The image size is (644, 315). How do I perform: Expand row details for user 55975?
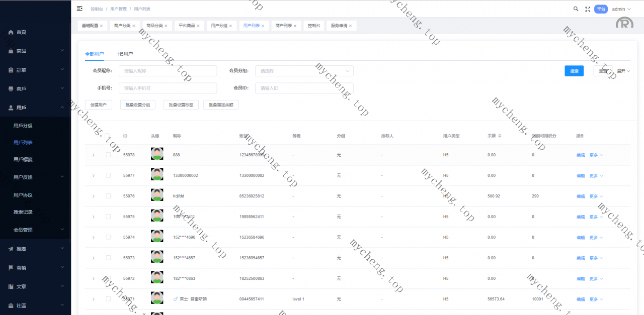[x=93, y=217]
